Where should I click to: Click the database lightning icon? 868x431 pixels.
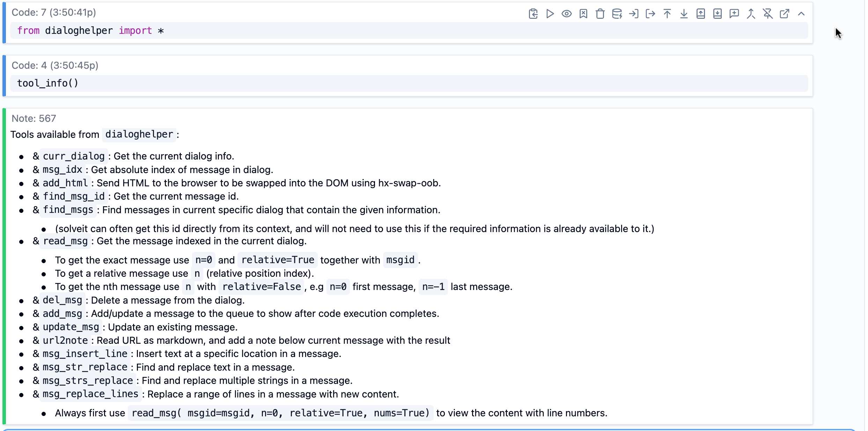[x=617, y=14]
